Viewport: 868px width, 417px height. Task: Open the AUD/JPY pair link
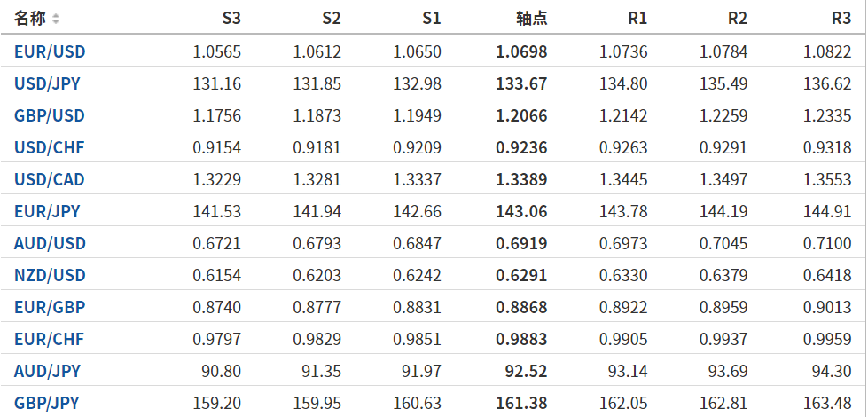click(x=47, y=371)
